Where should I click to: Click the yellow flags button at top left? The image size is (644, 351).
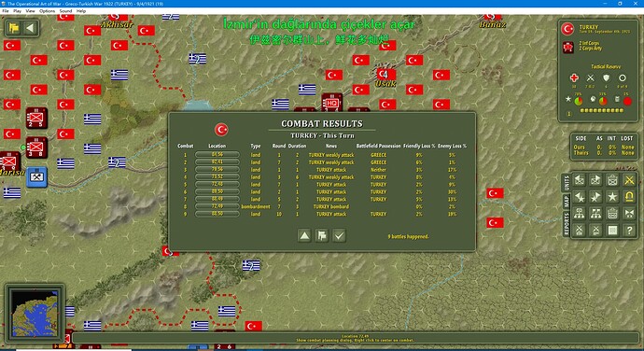pos(14,28)
